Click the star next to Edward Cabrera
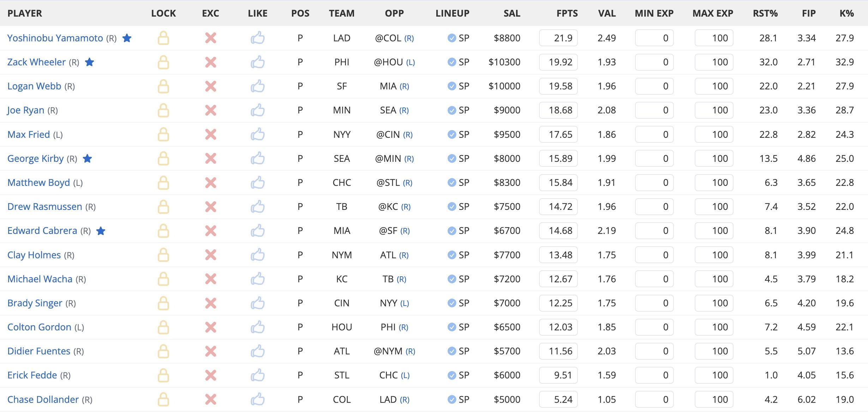Viewport: 868px width, 412px height. (101, 231)
